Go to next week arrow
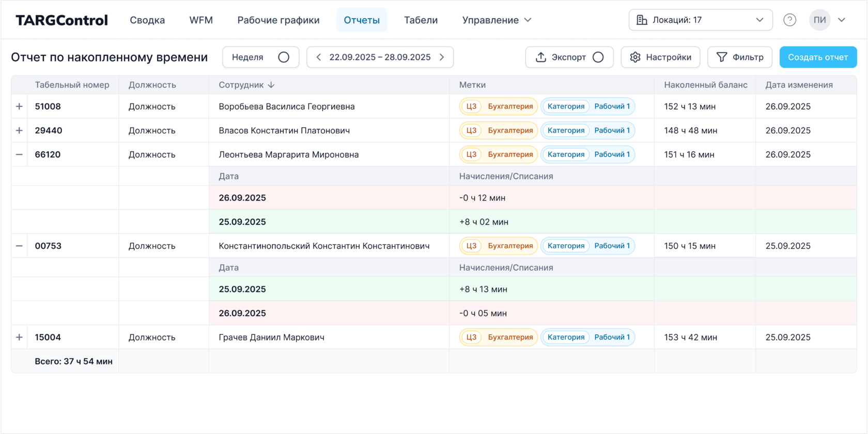 coord(442,57)
